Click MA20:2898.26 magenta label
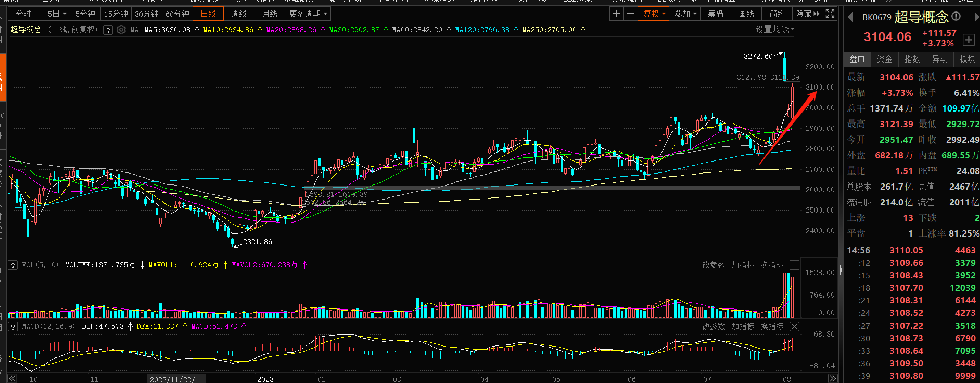980x383 pixels. click(291, 30)
